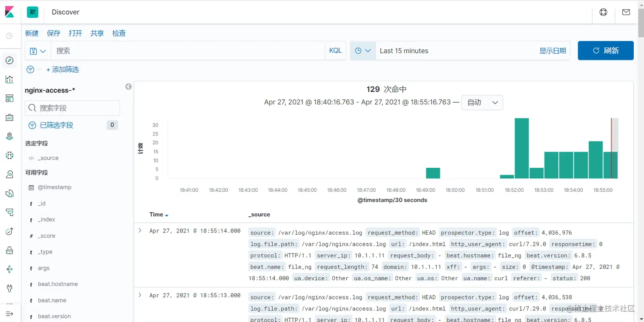Image resolution: width=644 pixels, height=322 pixels.
Task: Open saved query menu dropdown
Action: coord(38,51)
